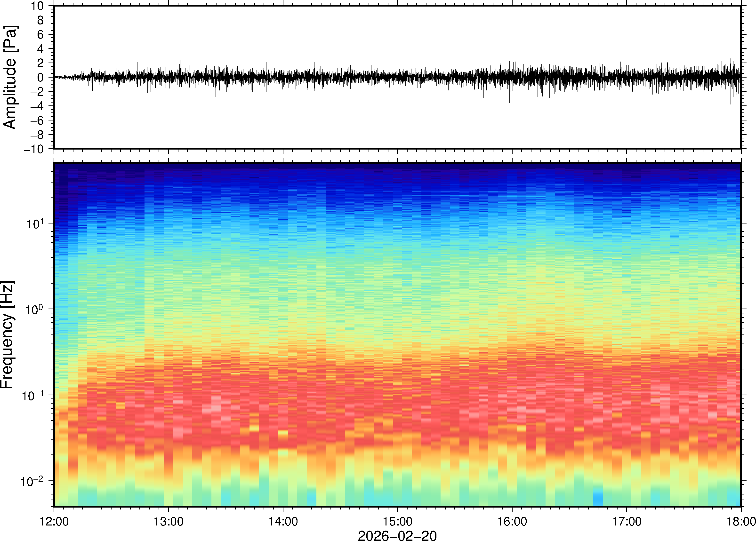756x541 pixels.
Task: Select the 2026-02-20 date label
Action: pos(397,535)
